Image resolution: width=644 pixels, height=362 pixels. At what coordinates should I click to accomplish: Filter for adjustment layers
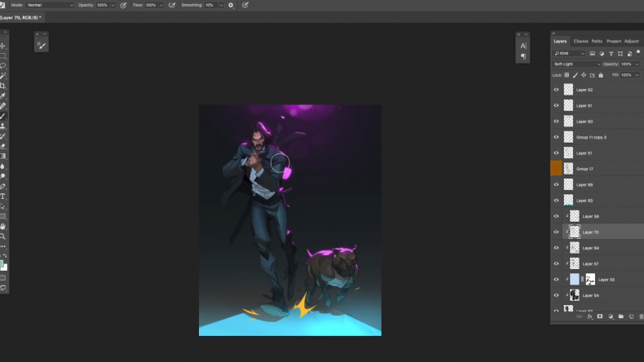[602, 54]
